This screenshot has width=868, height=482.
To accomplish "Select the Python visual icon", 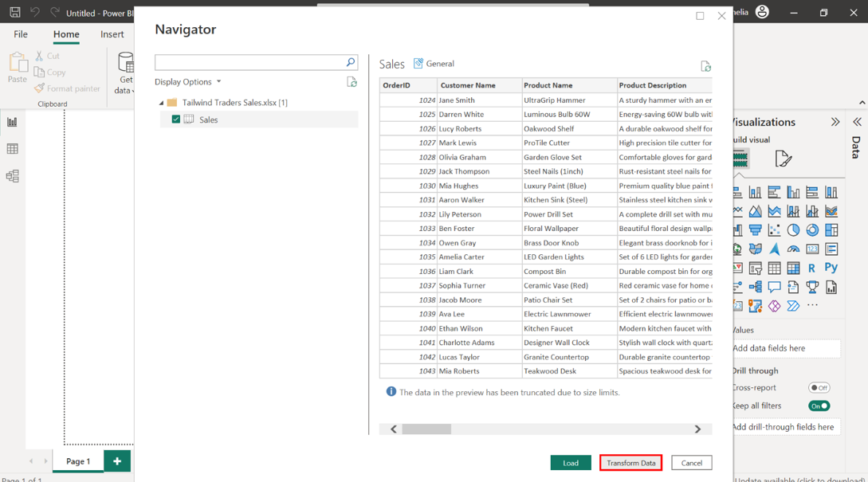I will 831,268.
